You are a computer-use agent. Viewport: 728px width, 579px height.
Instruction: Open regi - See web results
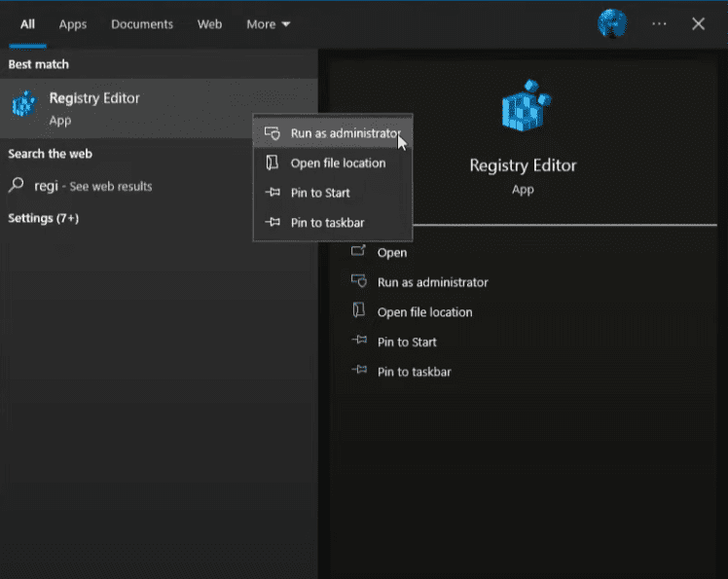pos(92,186)
